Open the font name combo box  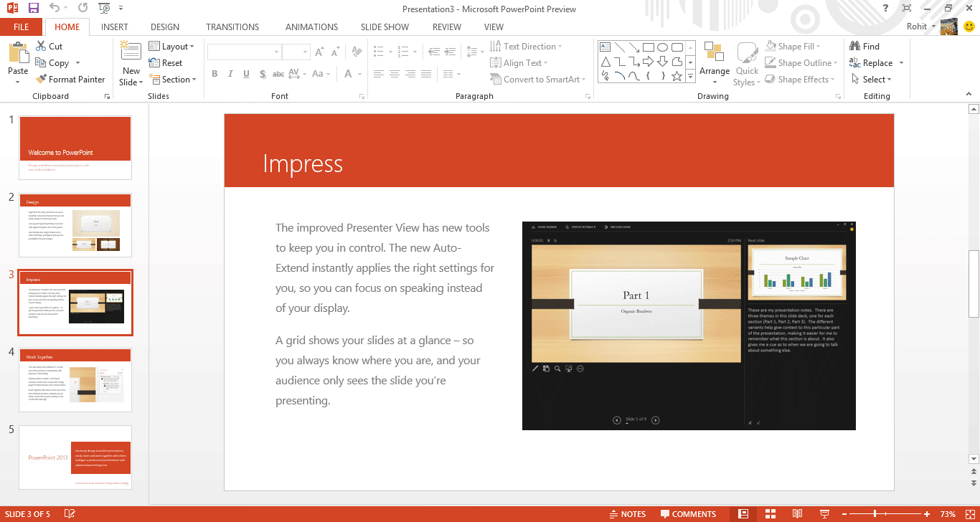tap(244, 52)
